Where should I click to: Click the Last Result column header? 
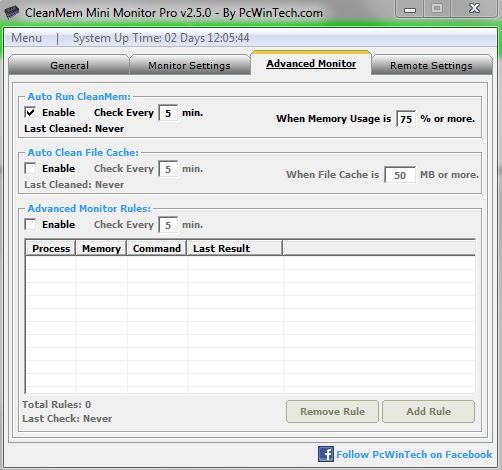235,248
